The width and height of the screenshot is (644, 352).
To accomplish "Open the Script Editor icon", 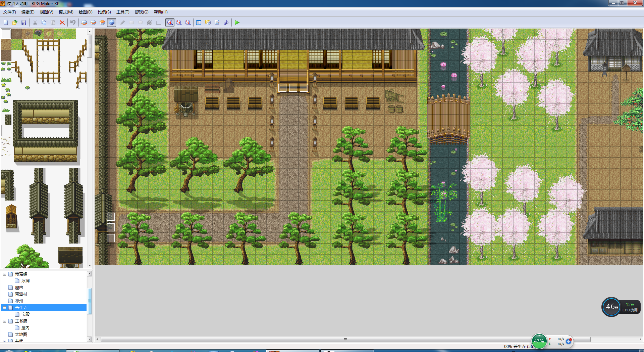I will click(217, 23).
